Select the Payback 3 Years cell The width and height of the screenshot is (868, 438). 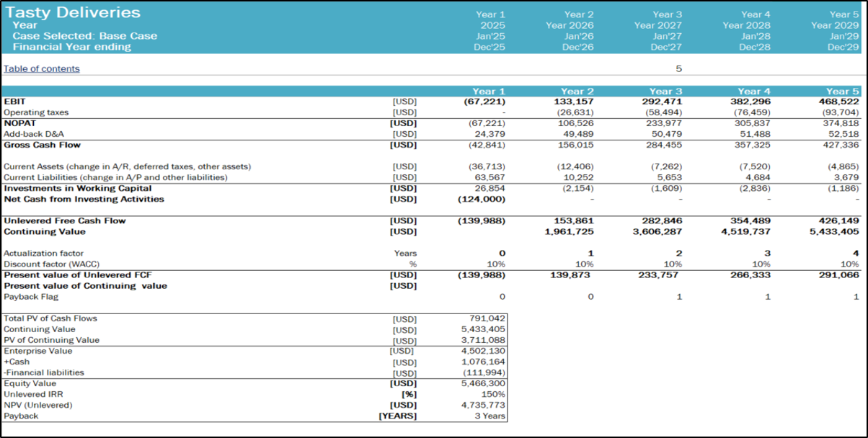point(489,416)
